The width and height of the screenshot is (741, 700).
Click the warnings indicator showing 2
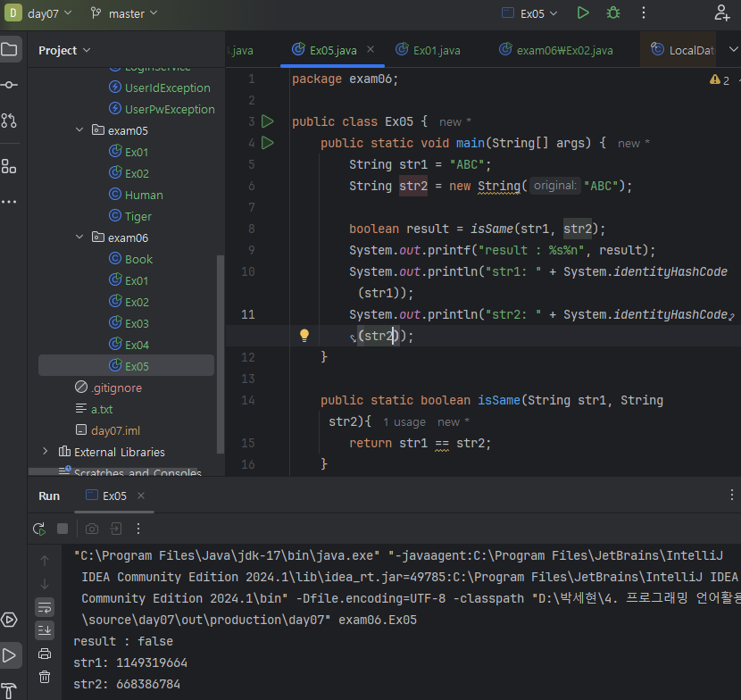coord(719,80)
